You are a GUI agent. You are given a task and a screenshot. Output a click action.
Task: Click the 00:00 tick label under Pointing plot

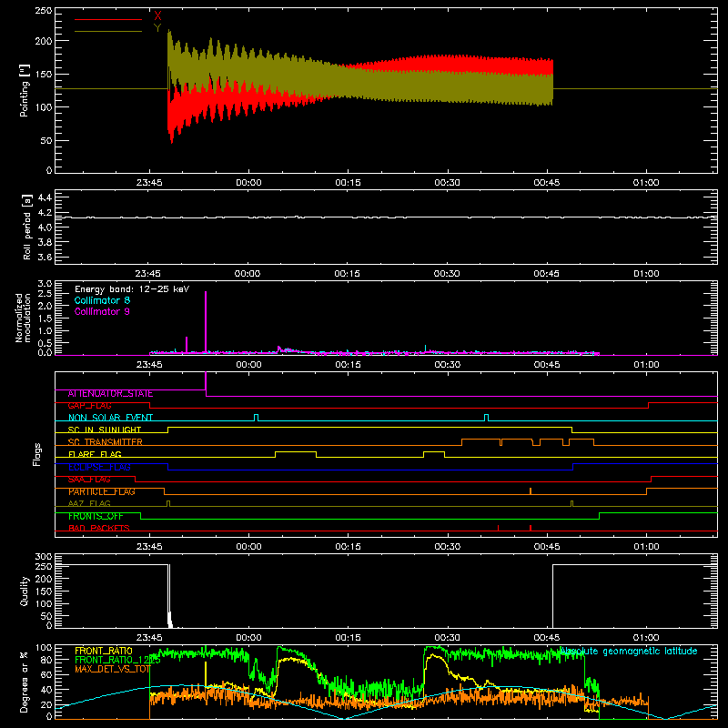pyautogui.click(x=248, y=183)
